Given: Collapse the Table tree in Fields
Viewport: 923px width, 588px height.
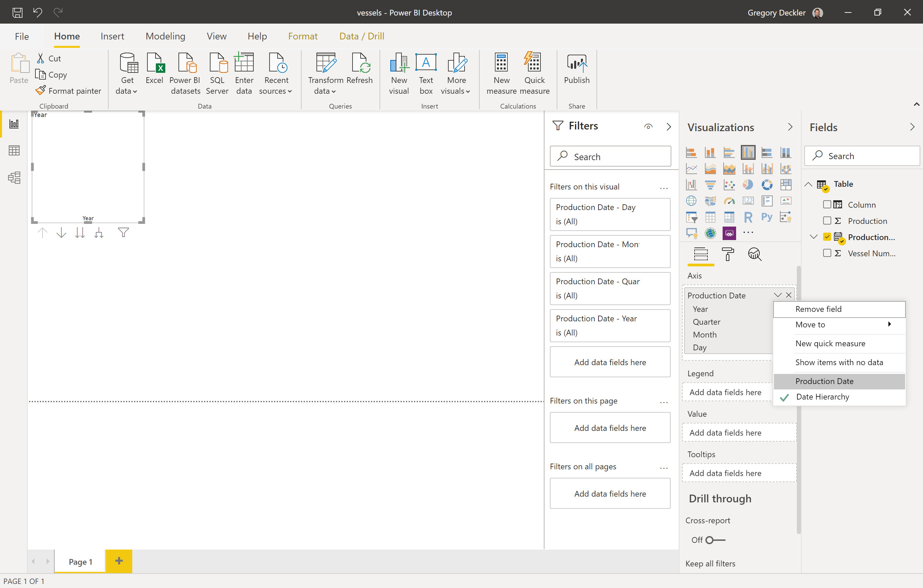Looking at the screenshot, I should (808, 184).
